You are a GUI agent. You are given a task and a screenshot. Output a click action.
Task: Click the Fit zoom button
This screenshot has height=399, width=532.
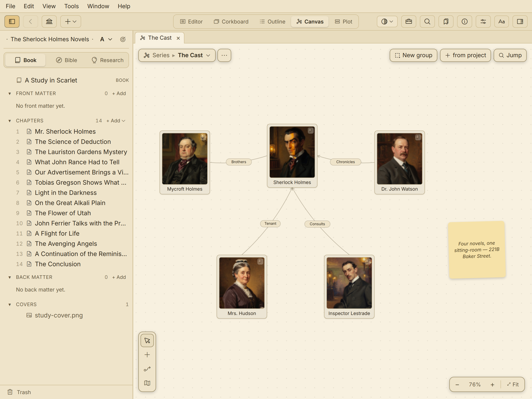click(x=513, y=385)
